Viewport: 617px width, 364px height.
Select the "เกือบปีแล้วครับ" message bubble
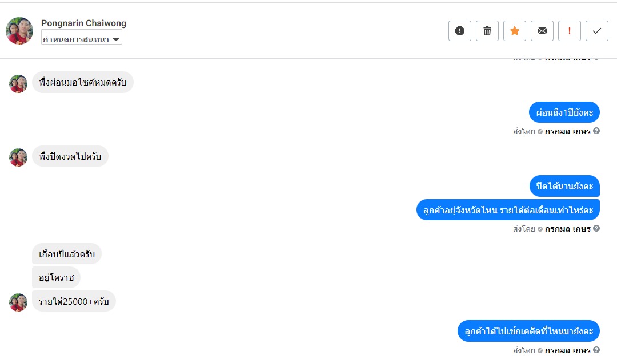[x=67, y=254]
